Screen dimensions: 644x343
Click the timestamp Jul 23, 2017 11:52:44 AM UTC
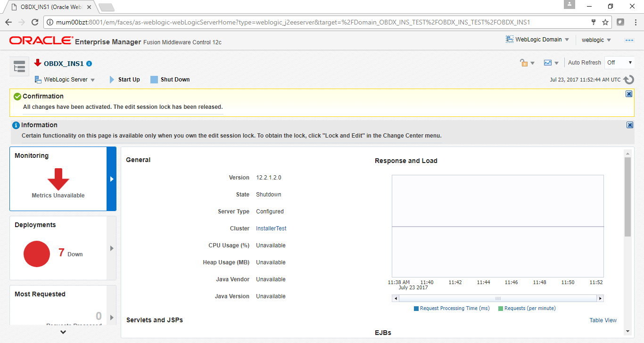[x=585, y=80]
